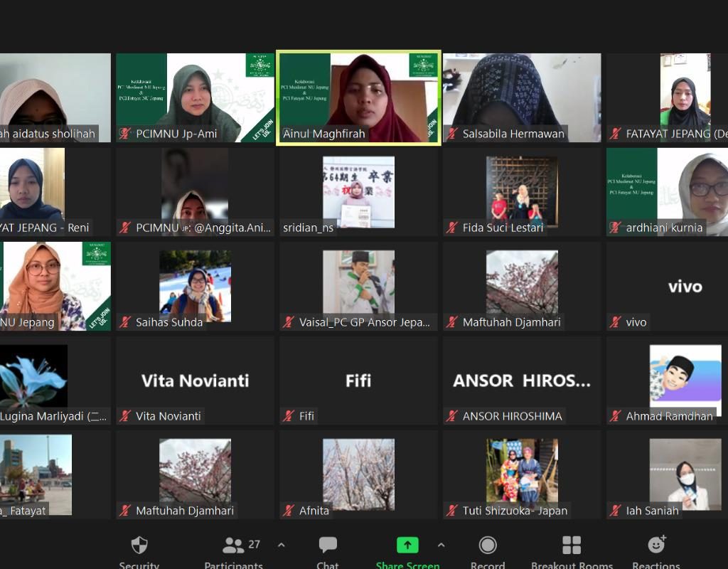Click muted mic icon beside Salsabila Hermawan
The height and width of the screenshot is (569, 728).
pyautogui.click(x=452, y=134)
